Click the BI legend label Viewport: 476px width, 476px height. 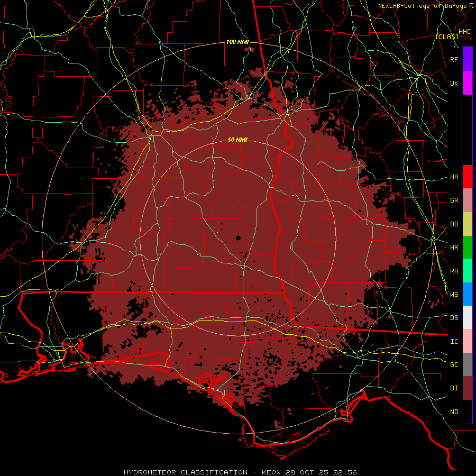(454, 388)
